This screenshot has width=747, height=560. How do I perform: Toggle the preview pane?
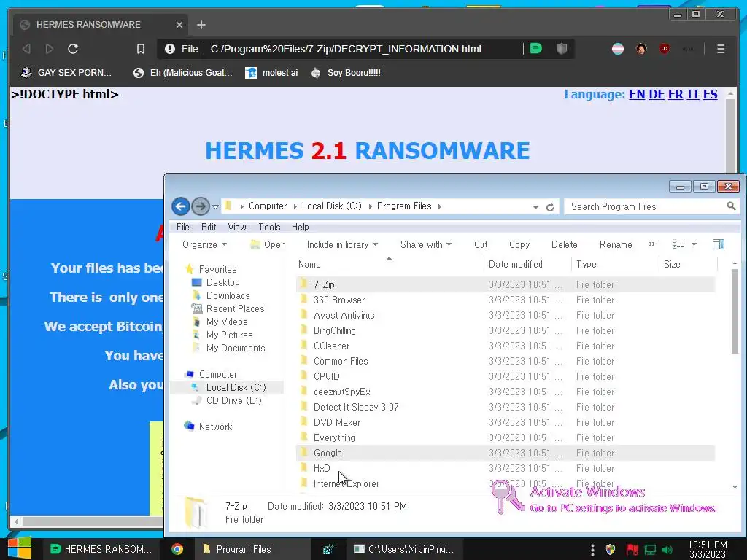pos(719,244)
